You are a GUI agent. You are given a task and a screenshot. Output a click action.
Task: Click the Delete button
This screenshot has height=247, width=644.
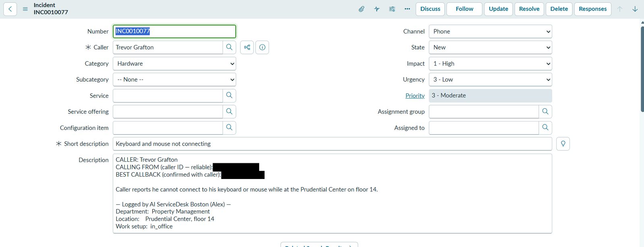tap(559, 9)
